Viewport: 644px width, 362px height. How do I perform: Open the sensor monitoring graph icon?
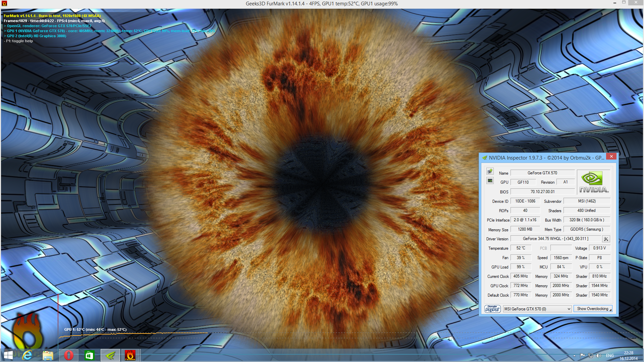[x=490, y=181]
